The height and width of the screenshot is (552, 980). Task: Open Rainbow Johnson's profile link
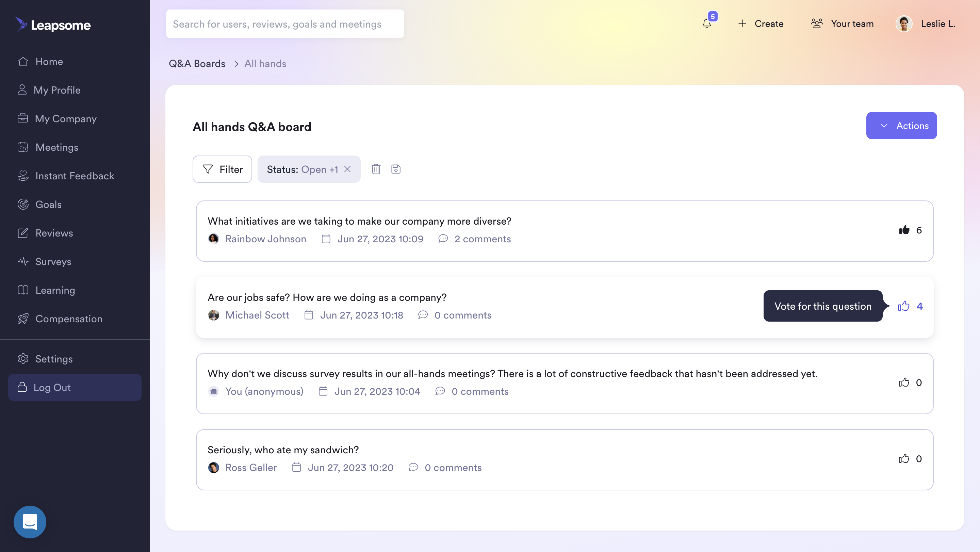tap(265, 239)
